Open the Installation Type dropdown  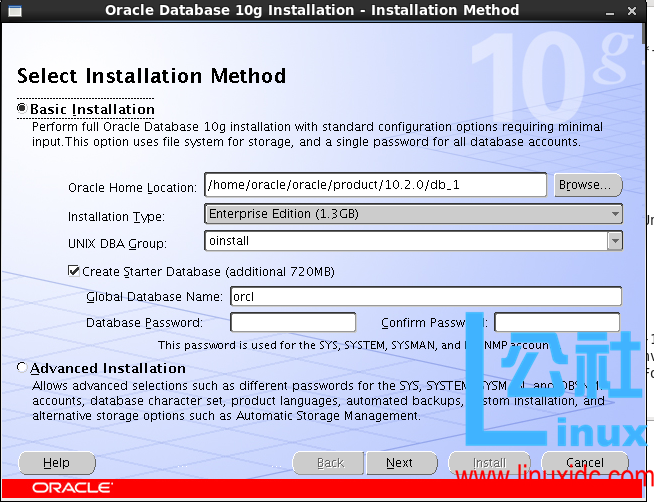413,214
